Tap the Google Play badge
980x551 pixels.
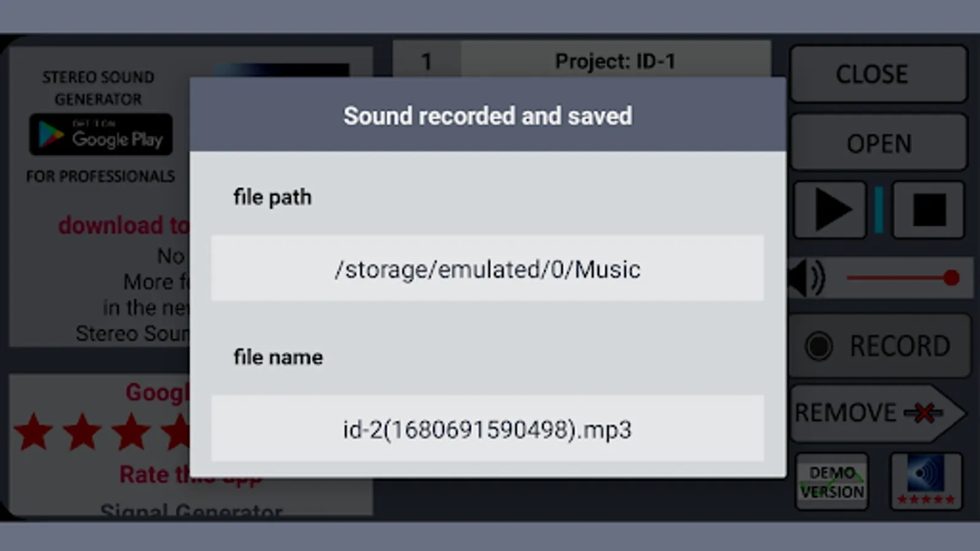101,134
